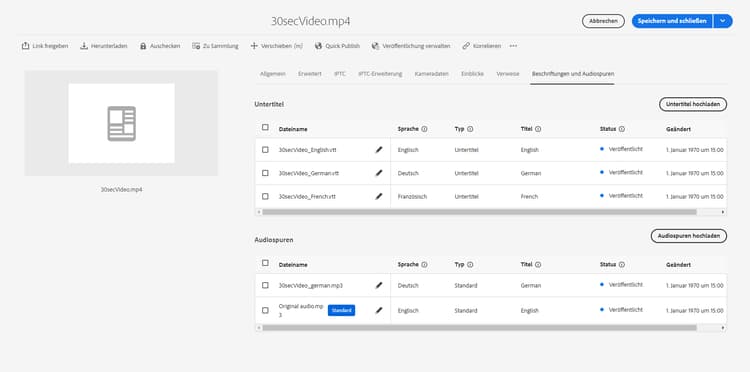
Task: Open the Einblicke tab
Action: (473, 74)
